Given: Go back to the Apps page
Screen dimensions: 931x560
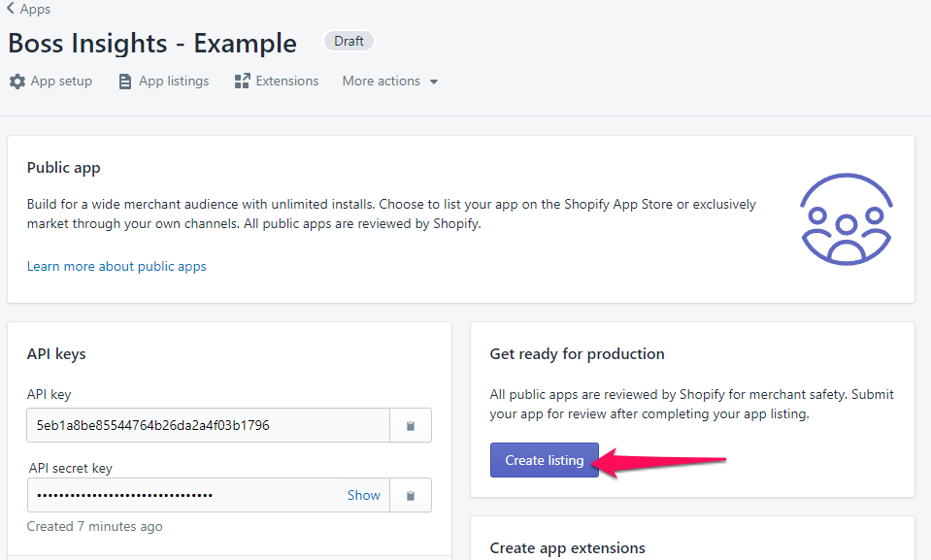Looking at the screenshot, I should (28, 9).
